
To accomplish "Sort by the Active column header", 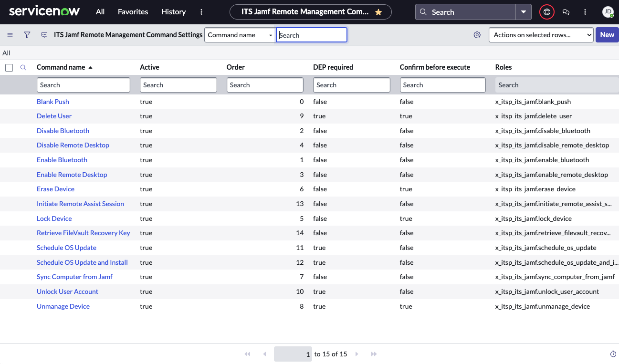I will [x=149, y=67].
